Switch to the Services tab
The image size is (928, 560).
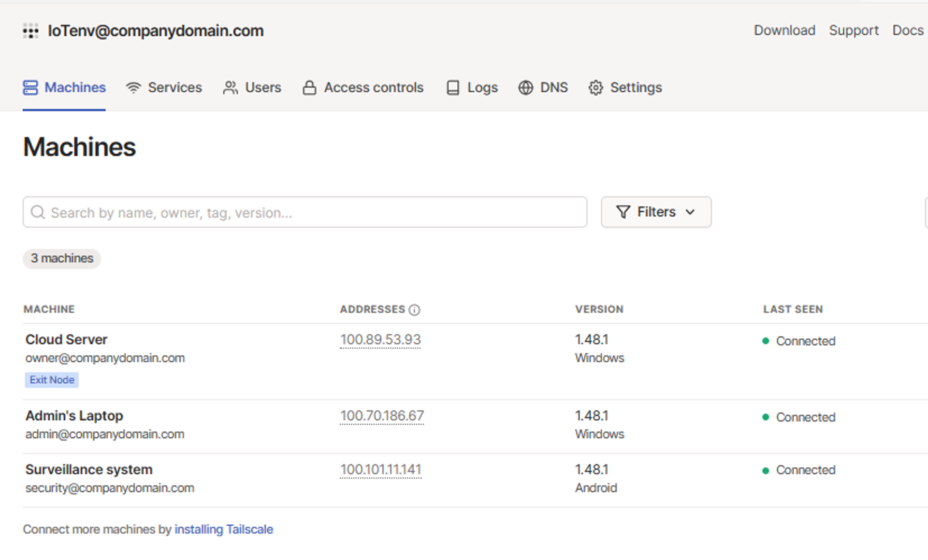[174, 87]
